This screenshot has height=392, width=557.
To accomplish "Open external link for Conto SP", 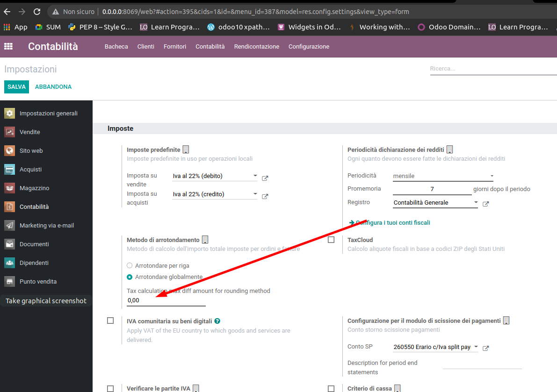I will (486, 348).
